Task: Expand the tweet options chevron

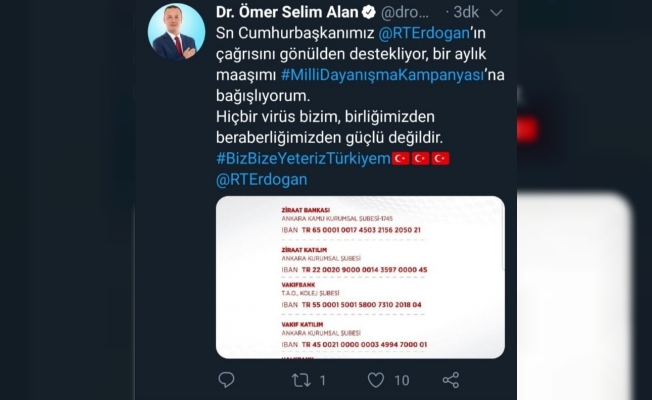Action: 496,13
